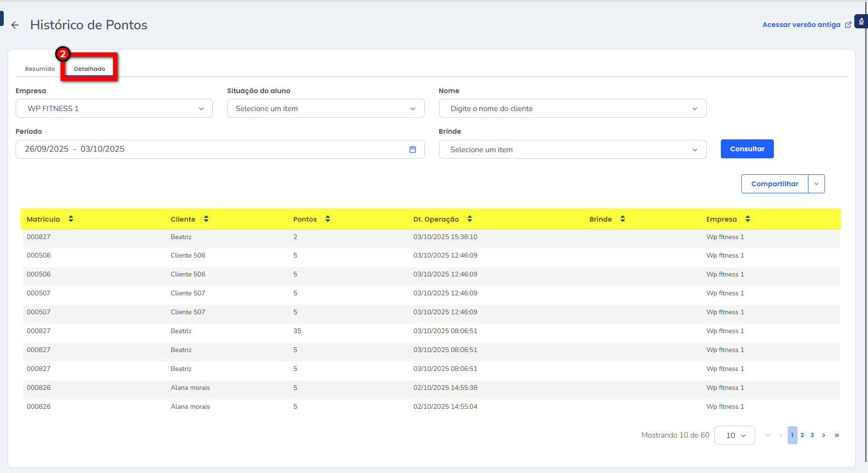Open the calendar icon in Período field

pyautogui.click(x=412, y=149)
